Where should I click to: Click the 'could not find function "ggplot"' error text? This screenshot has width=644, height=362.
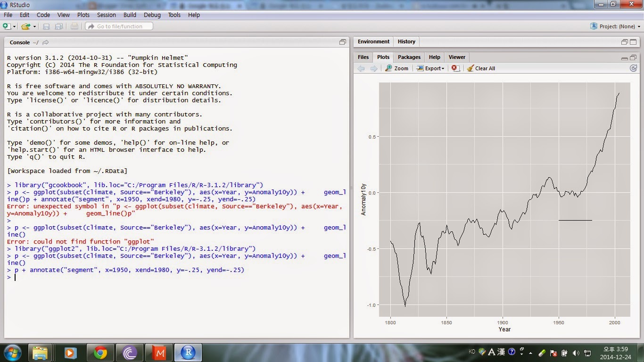pyautogui.click(x=81, y=242)
